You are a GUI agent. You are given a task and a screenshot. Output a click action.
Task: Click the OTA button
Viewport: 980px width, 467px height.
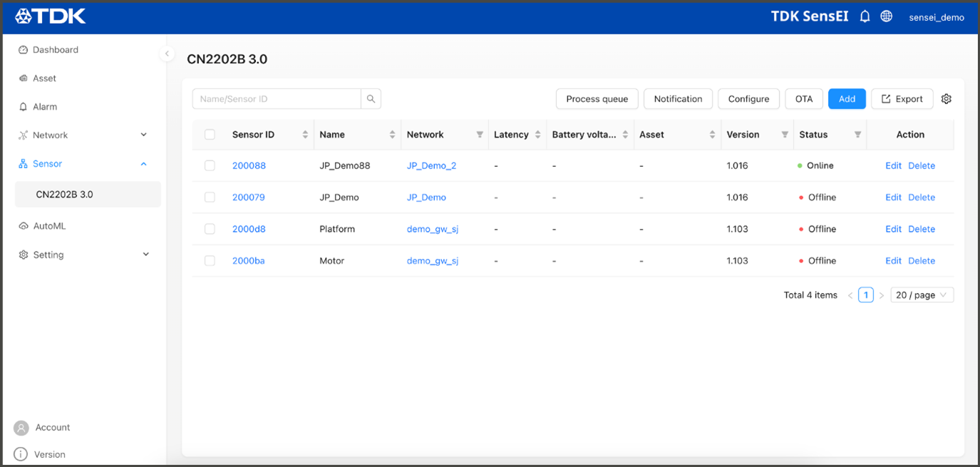pos(804,99)
